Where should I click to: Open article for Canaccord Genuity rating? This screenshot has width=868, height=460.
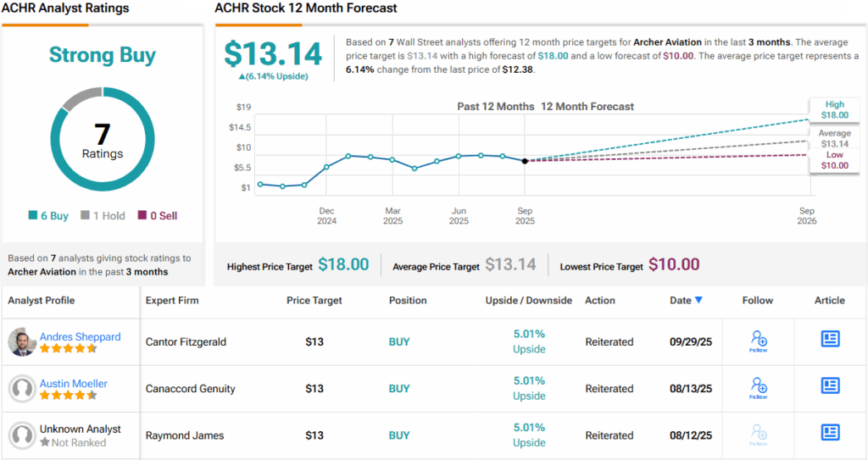point(830,386)
